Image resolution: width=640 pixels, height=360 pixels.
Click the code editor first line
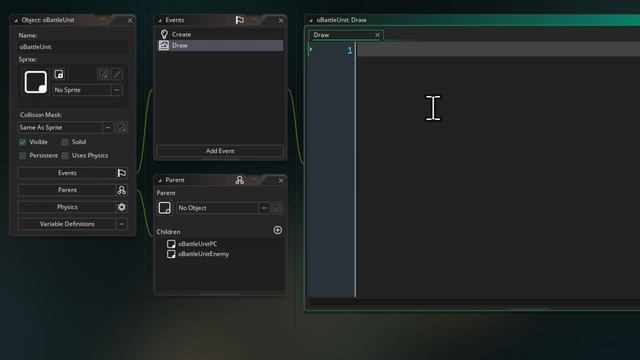[498, 49]
